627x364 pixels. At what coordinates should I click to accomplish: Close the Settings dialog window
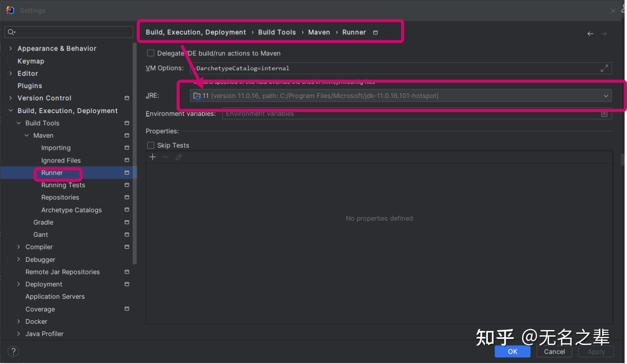(613, 11)
